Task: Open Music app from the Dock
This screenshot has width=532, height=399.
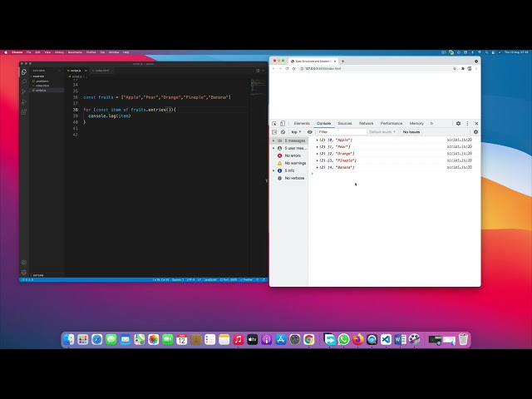Action: 239,339
